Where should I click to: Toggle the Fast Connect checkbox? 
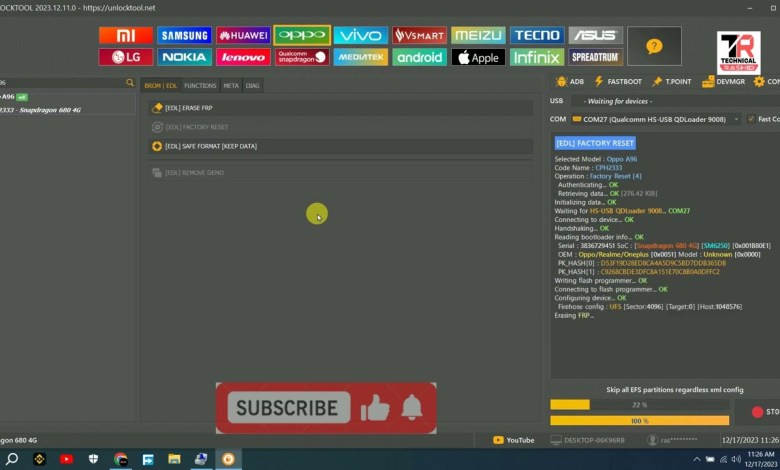tap(750, 119)
